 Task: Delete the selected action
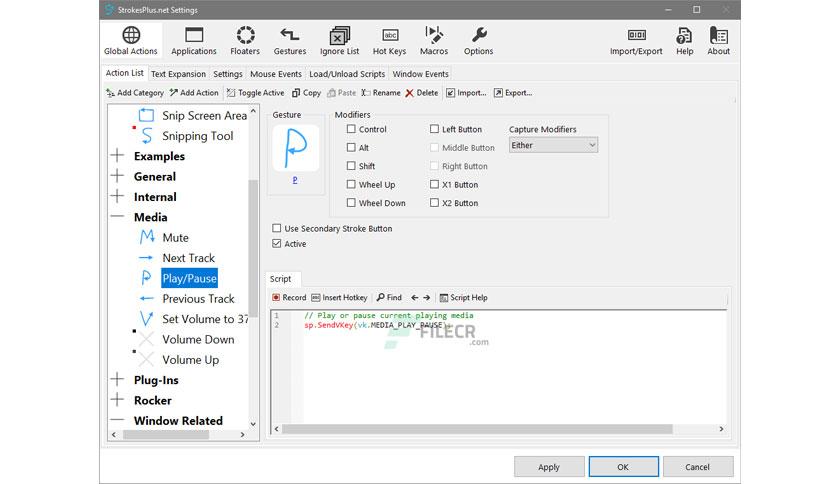click(x=422, y=93)
